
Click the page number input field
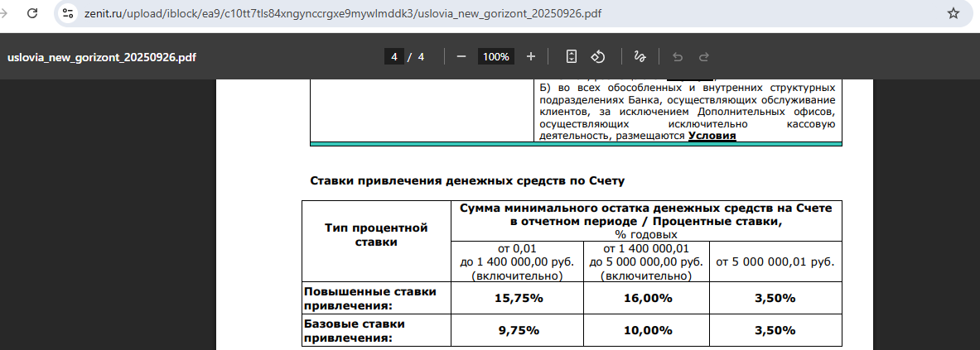pos(394,56)
